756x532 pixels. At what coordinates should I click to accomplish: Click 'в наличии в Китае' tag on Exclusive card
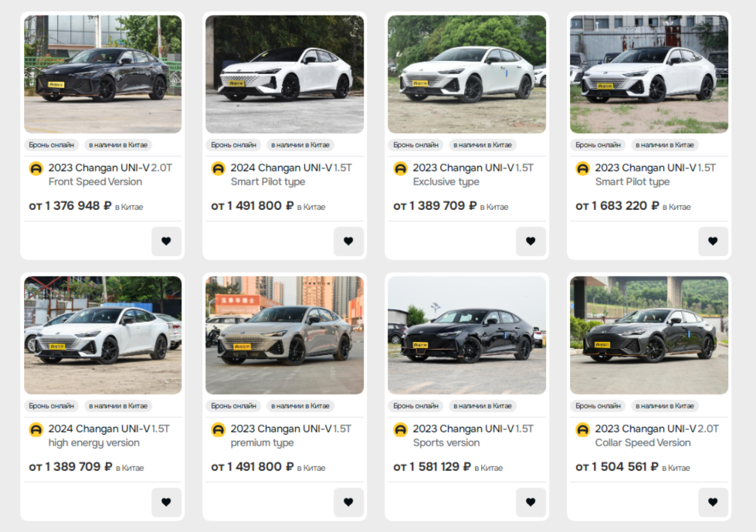click(x=483, y=145)
